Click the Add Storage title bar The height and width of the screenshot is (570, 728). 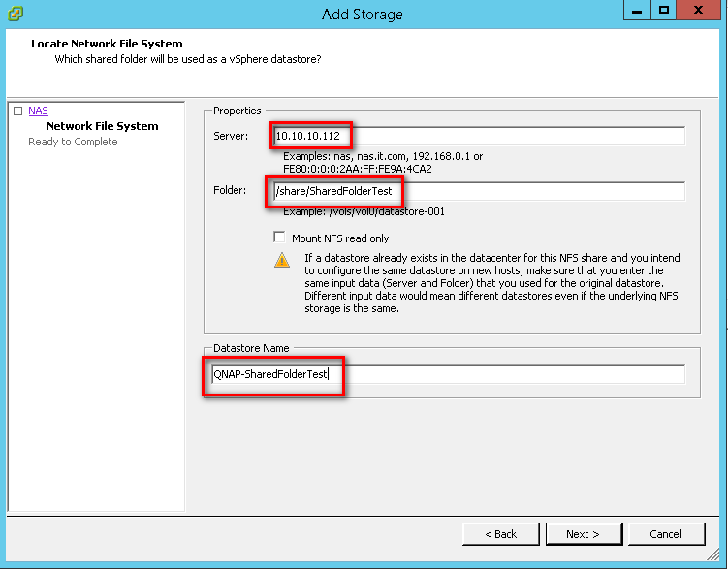pyautogui.click(x=363, y=15)
